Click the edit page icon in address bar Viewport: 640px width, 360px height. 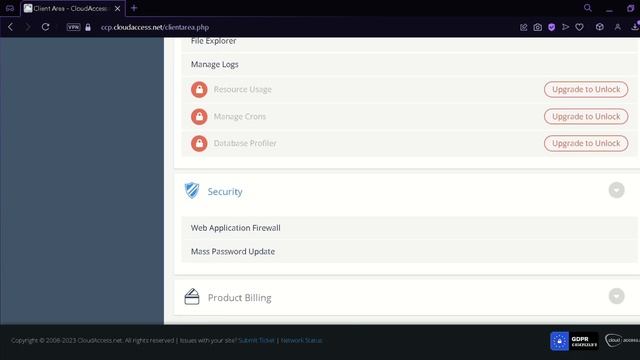click(x=524, y=27)
